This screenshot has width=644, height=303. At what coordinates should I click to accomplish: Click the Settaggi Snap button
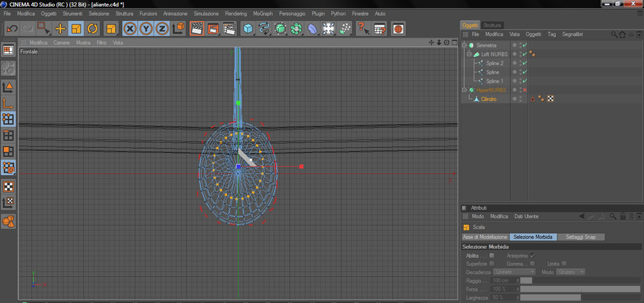[581, 237]
